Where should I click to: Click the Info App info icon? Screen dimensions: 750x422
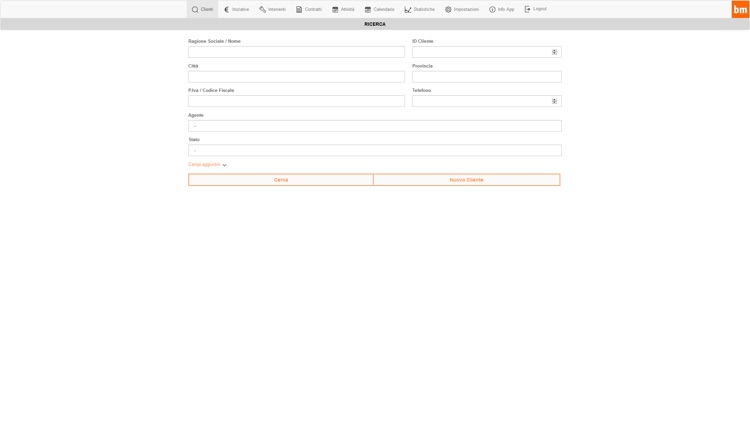[492, 10]
